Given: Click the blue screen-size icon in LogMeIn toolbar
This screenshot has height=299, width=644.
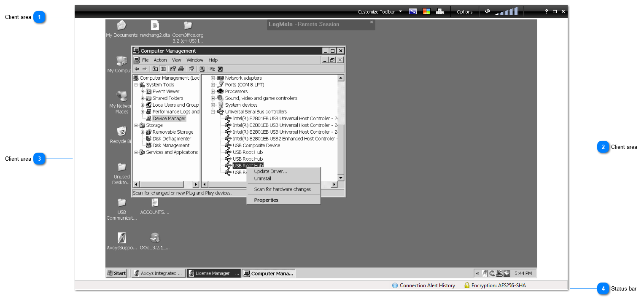Looking at the screenshot, I should (413, 11).
